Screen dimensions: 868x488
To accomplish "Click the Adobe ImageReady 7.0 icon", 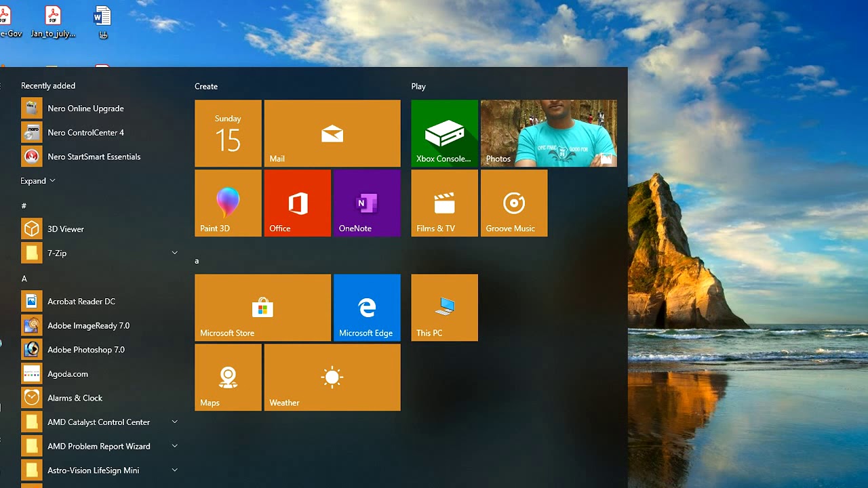I will coord(31,325).
